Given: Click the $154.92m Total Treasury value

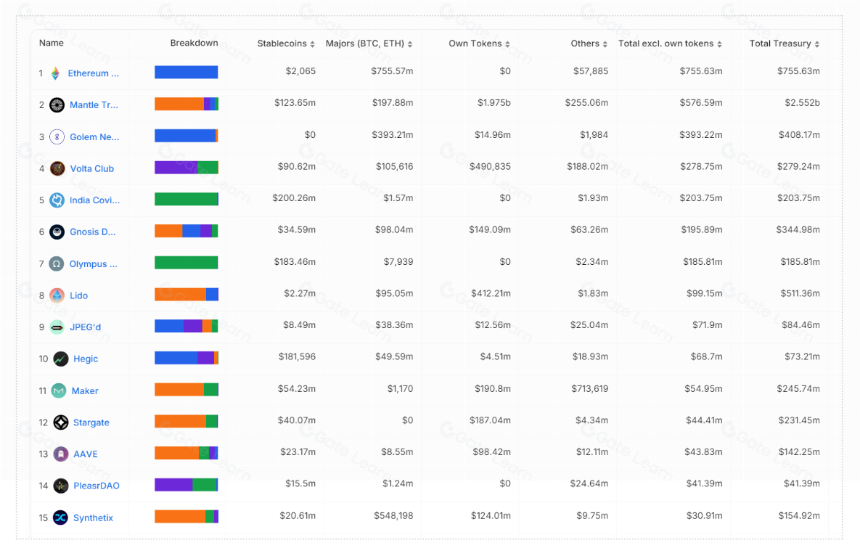Looking at the screenshot, I should 799,516.
